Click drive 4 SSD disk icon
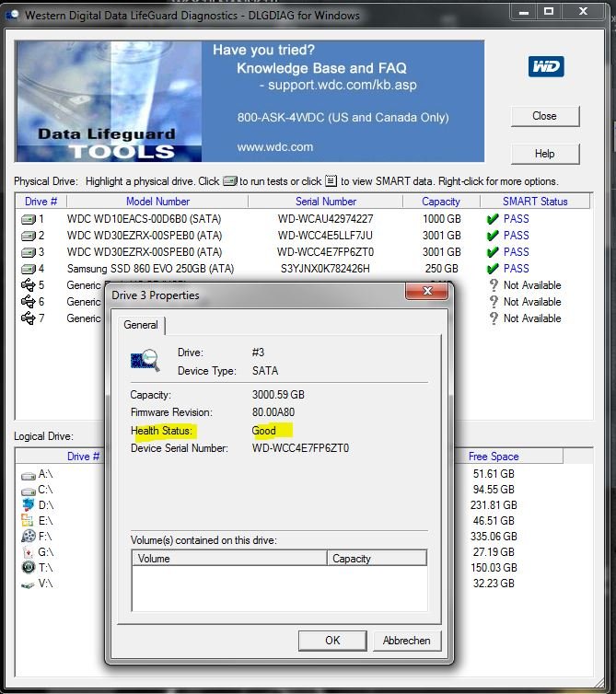Screen dimensions: 616x694 pos(29,269)
